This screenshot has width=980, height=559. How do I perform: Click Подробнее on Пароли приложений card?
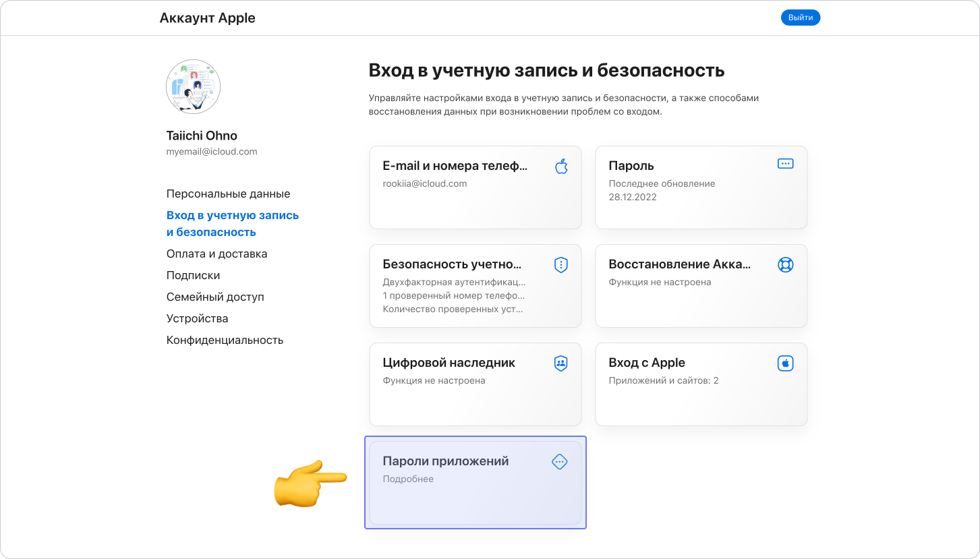tap(408, 479)
